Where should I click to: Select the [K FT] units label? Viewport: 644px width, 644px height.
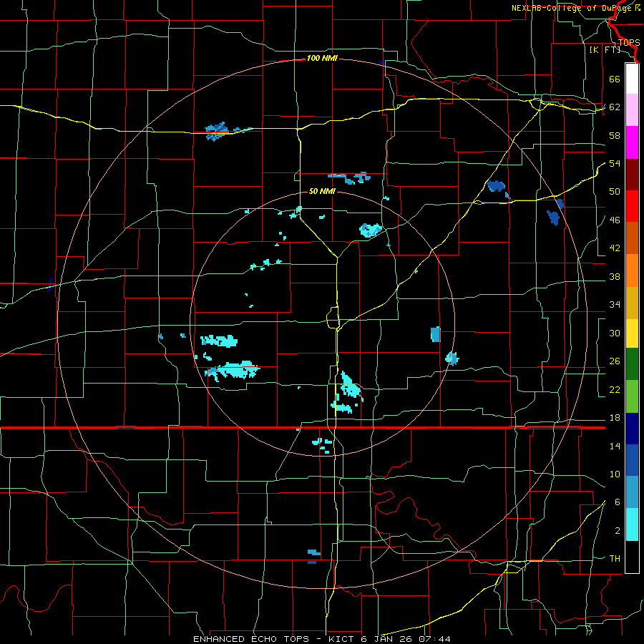coord(605,50)
